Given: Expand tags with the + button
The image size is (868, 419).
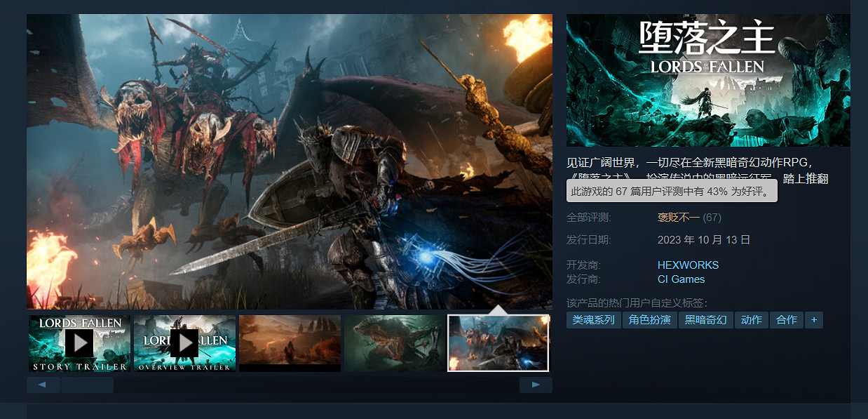Looking at the screenshot, I should click(x=814, y=320).
